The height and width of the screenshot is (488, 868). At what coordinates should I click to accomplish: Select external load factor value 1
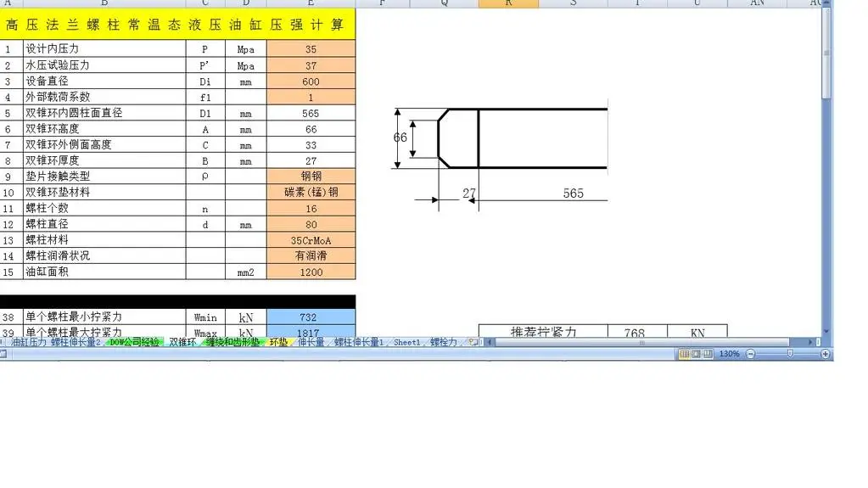tap(311, 97)
